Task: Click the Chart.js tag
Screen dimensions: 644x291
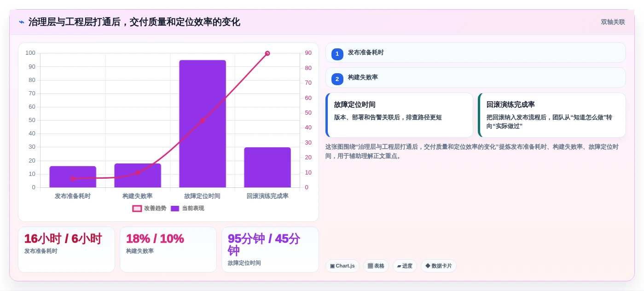Action: click(342, 266)
